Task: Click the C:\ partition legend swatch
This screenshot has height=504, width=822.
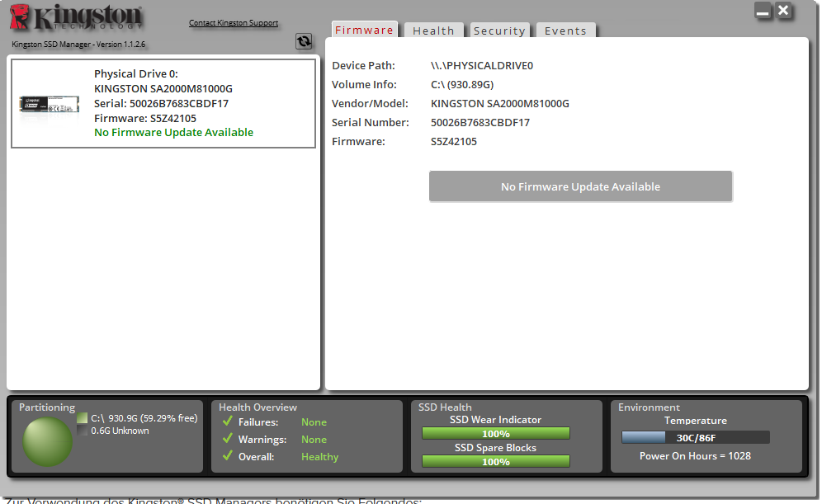Action: [x=81, y=417]
